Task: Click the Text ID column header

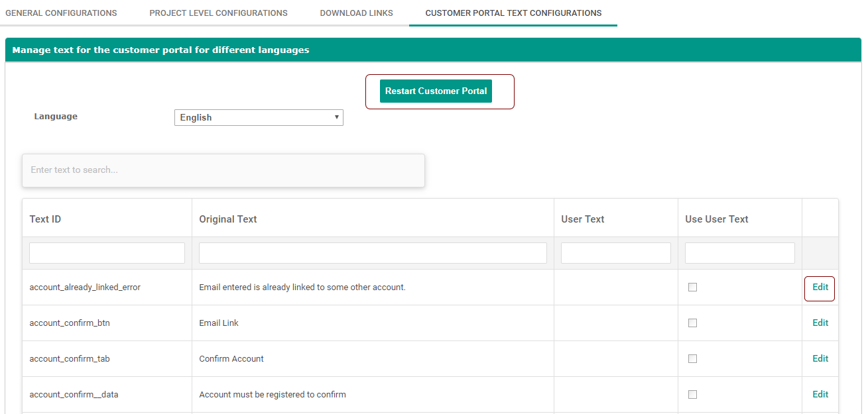Action: pyautogui.click(x=45, y=219)
